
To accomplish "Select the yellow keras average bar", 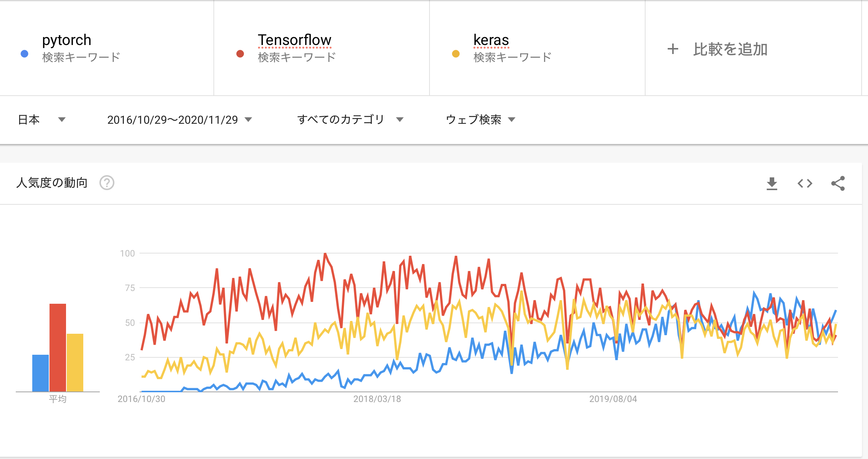I will pos(75,363).
